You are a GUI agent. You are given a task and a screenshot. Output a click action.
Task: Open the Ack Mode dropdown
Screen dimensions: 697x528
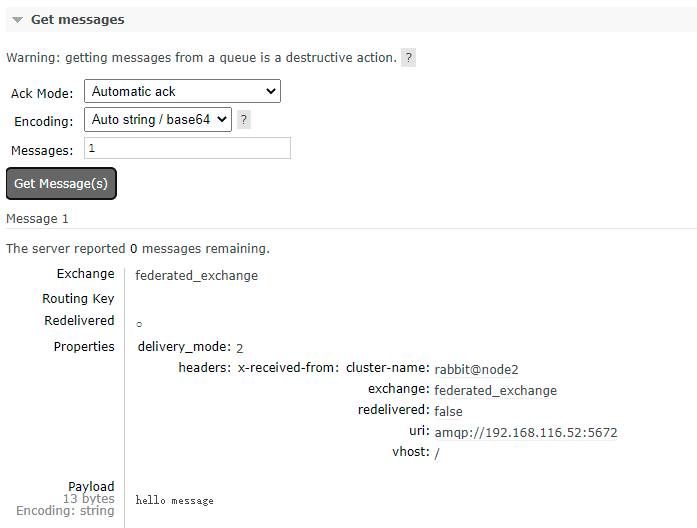182,91
